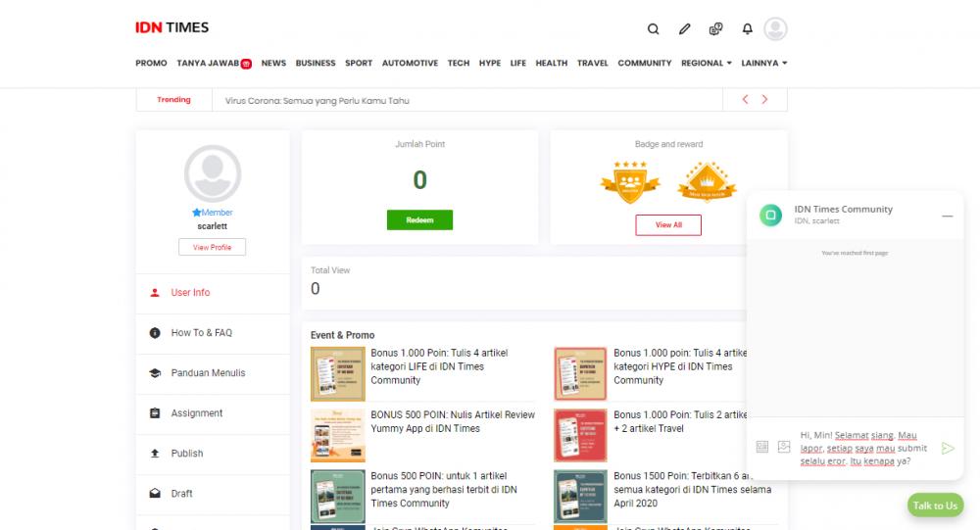Open the search magnifier icon in header
Screen dimensions: 980x530
tap(653, 28)
